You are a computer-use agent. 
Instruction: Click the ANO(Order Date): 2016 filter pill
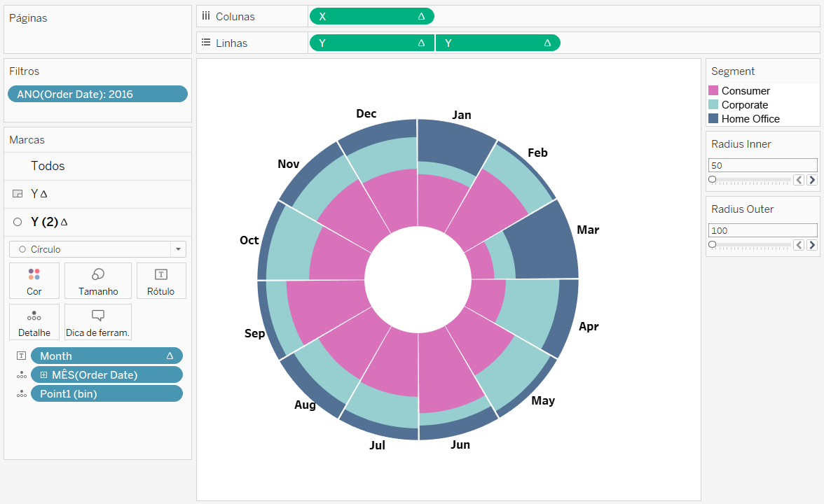(x=98, y=94)
